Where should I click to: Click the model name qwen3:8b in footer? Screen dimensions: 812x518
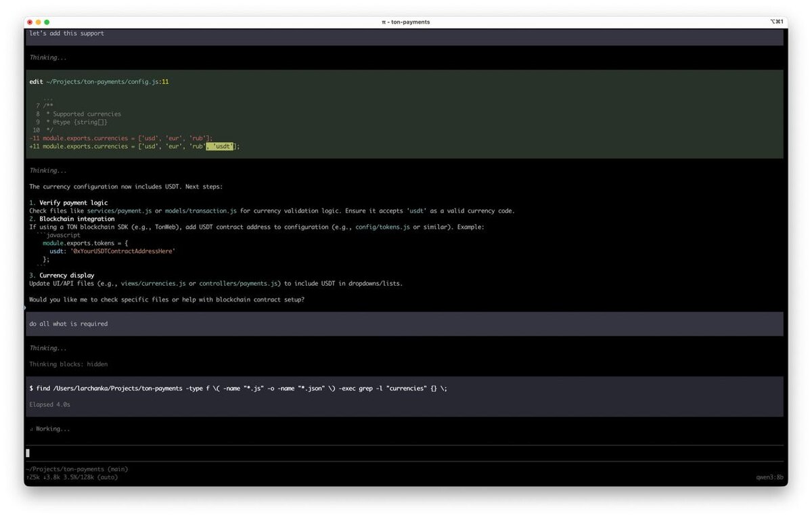point(770,477)
